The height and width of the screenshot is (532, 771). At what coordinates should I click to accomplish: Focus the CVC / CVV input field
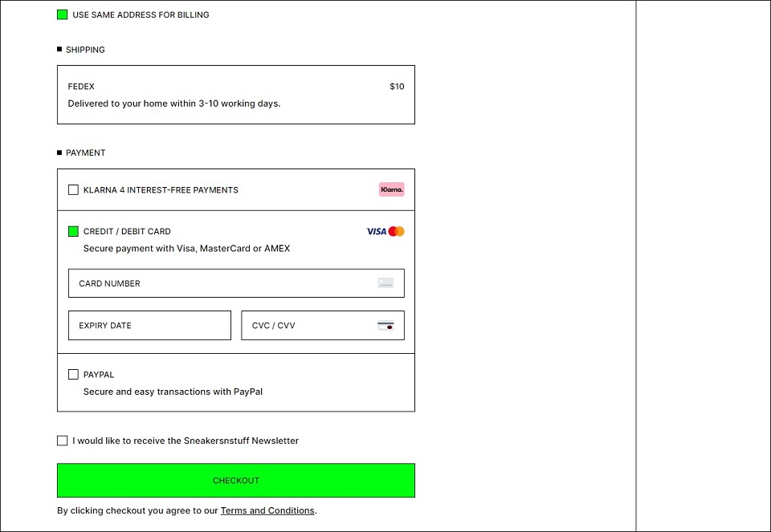[x=323, y=325]
